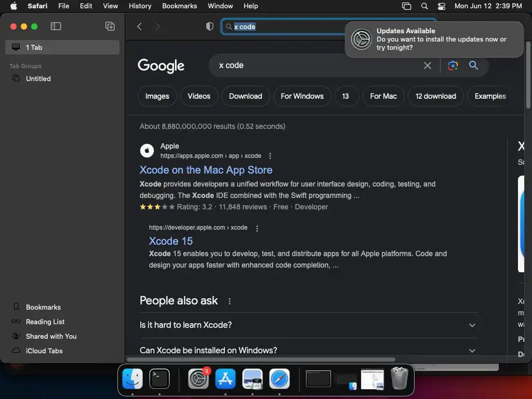This screenshot has height=399, width=532.
Task: Open the Edit menu
Action: 86,6
